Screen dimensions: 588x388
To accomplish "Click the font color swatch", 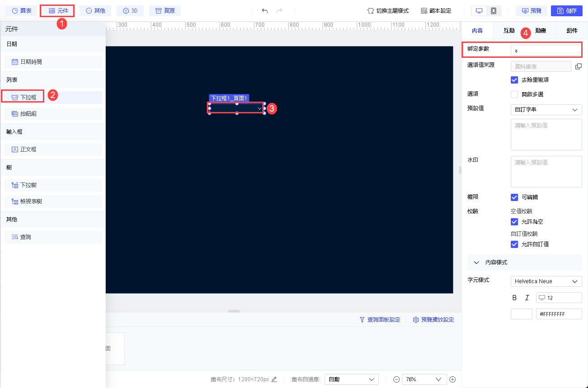I will coord(522,314).
